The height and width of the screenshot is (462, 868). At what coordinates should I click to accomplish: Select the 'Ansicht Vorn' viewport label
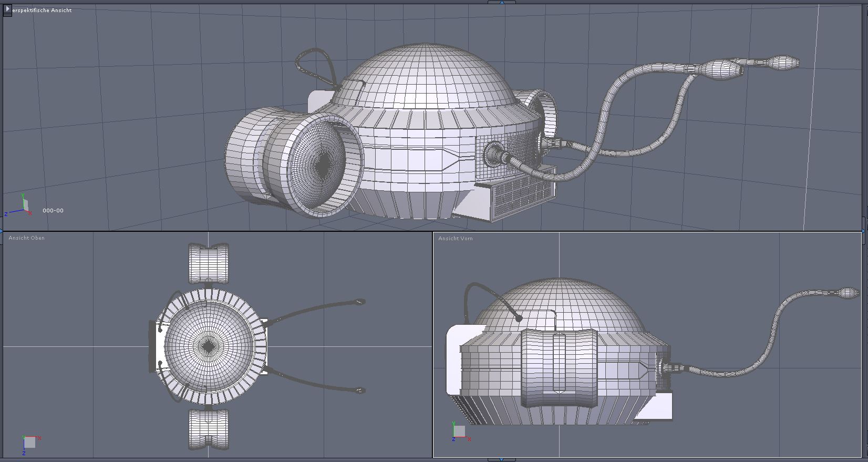456,239
